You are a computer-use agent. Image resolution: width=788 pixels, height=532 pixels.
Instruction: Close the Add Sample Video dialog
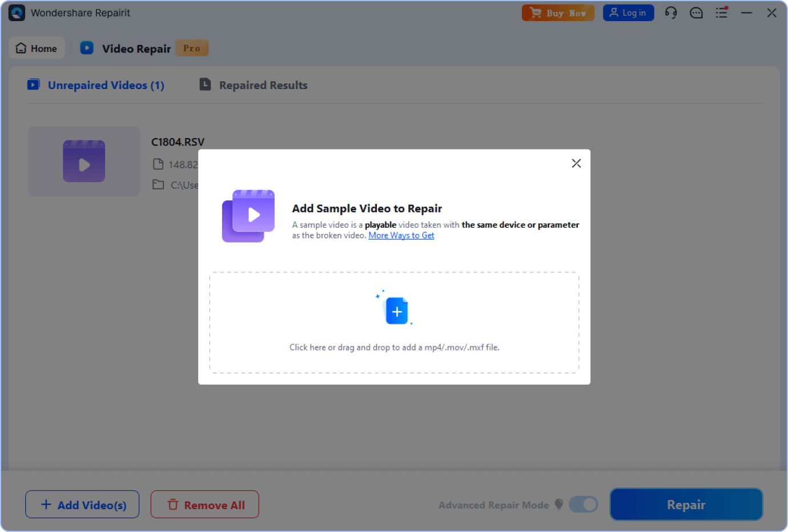tap(576, 163)
